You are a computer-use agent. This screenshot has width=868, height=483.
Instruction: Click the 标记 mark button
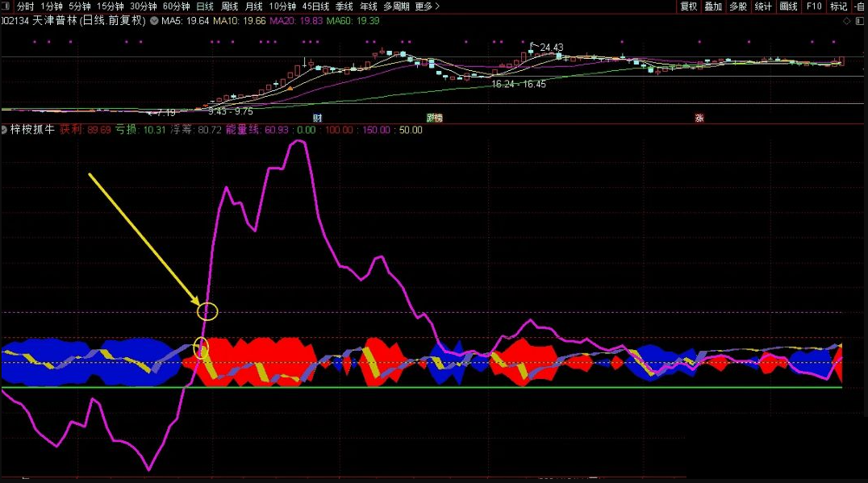(x=839, y=6)
